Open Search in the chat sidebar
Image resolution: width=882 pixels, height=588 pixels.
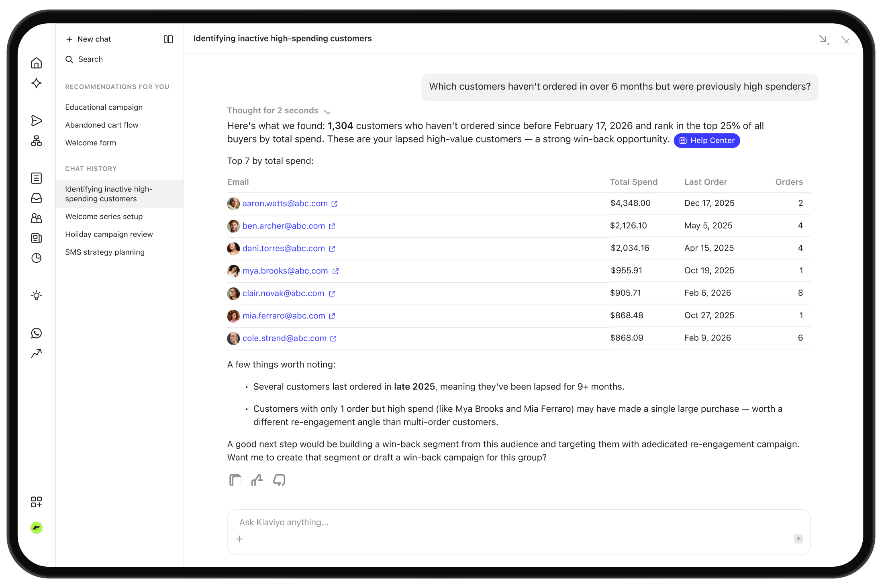coord(84,59)
